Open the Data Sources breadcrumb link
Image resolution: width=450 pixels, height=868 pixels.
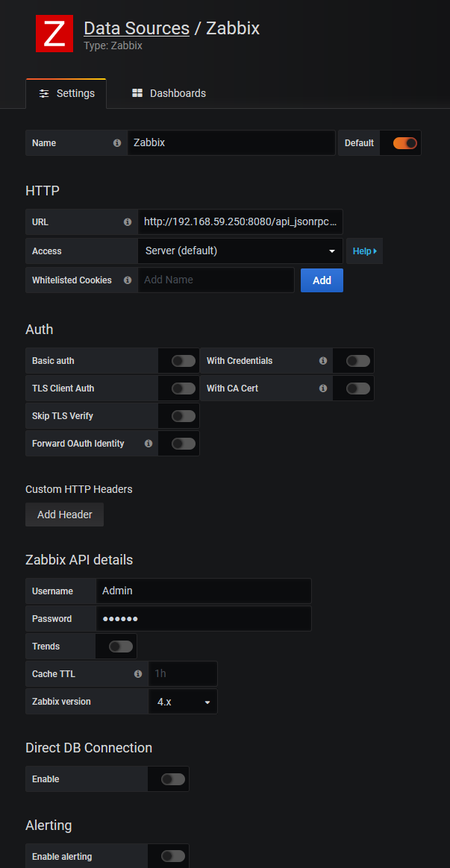137,28
